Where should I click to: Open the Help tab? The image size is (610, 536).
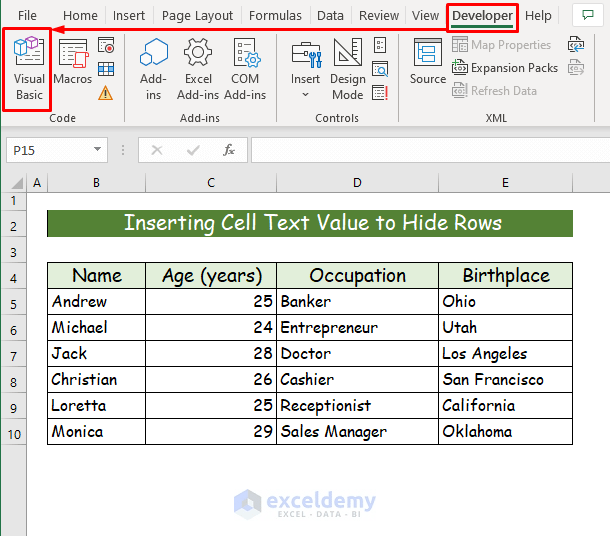[x=538, y=16]
